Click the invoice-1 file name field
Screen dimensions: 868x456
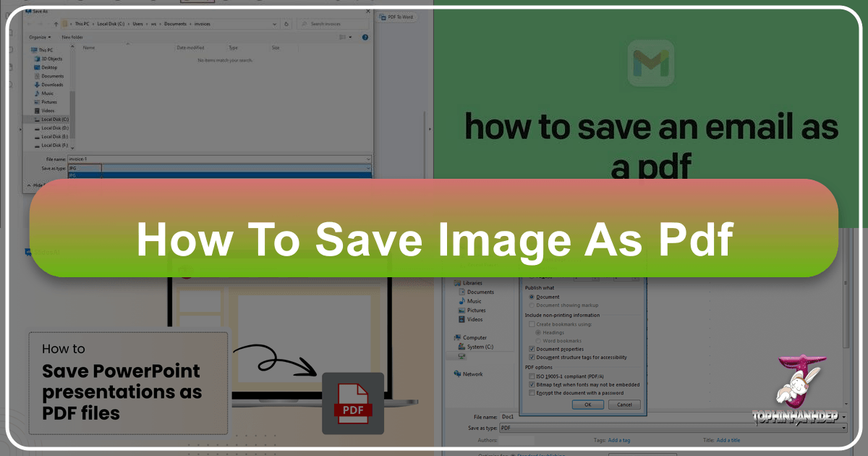(x=217, y=159)
